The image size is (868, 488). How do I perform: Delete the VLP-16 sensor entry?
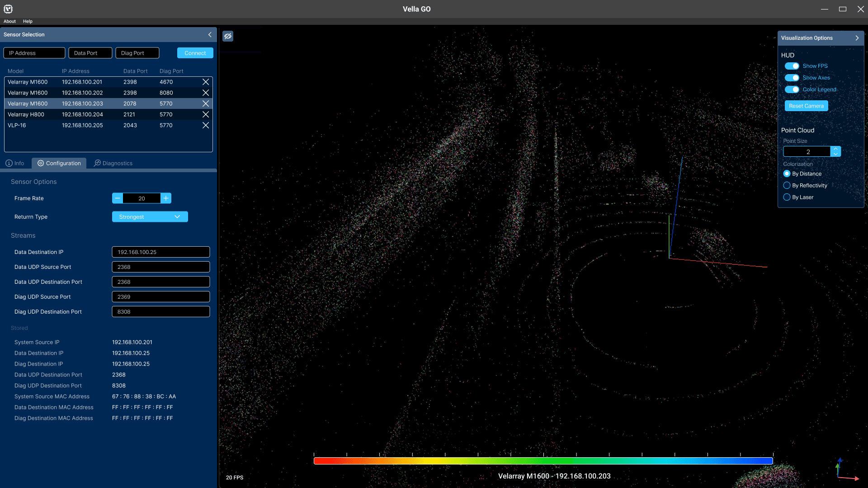point(206,125)
